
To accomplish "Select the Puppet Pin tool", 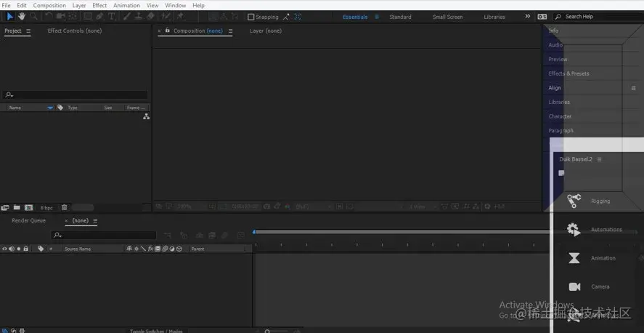I will coord(180,17).
